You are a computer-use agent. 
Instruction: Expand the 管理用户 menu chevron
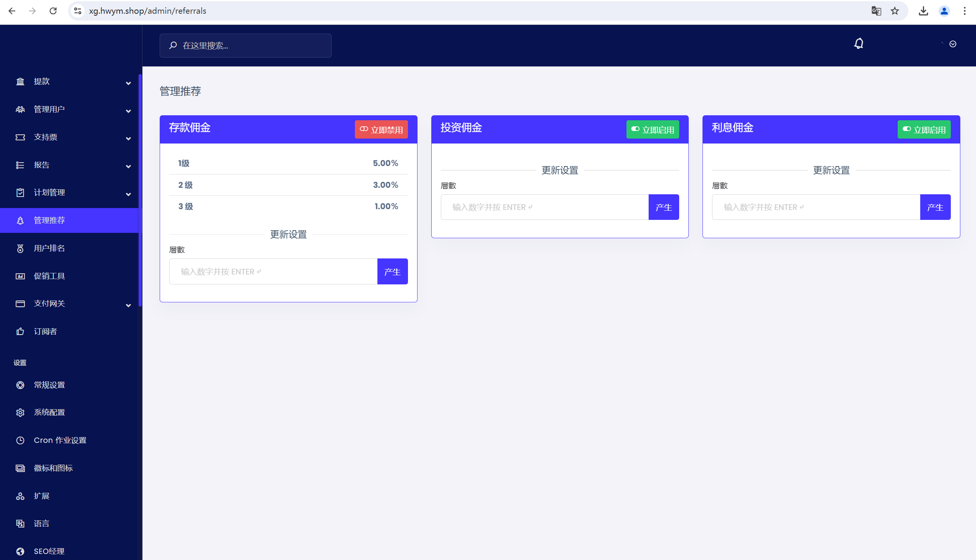pyautogui.click(x=129, y=111)
